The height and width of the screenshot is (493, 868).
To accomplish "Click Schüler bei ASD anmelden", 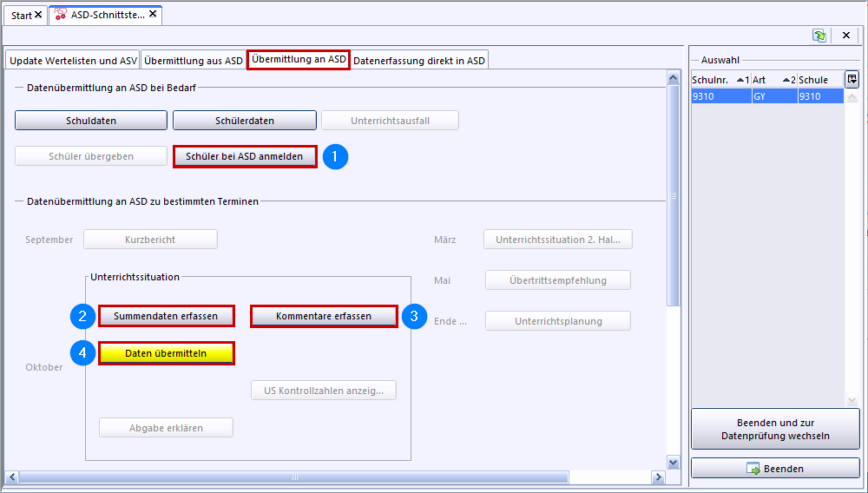I will (245, 156).
